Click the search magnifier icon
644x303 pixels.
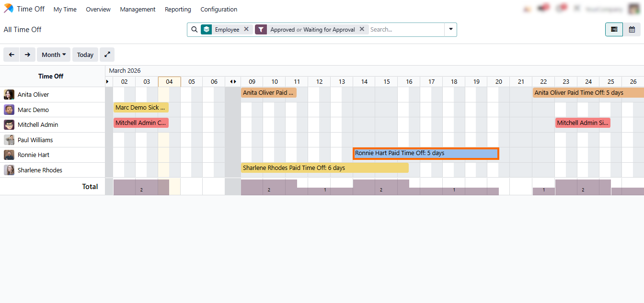pos(194,30)
